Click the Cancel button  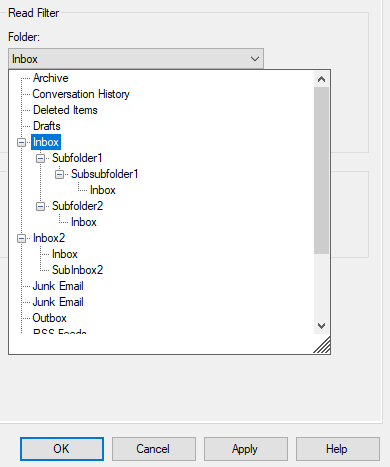click(154, 449)
